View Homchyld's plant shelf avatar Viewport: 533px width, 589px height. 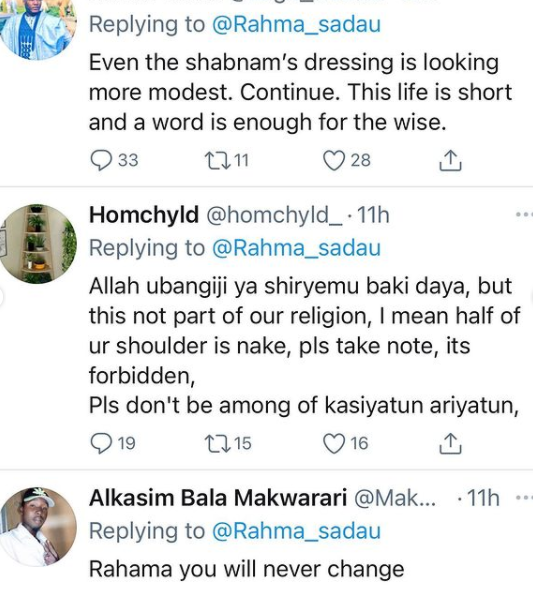[37, 244]
